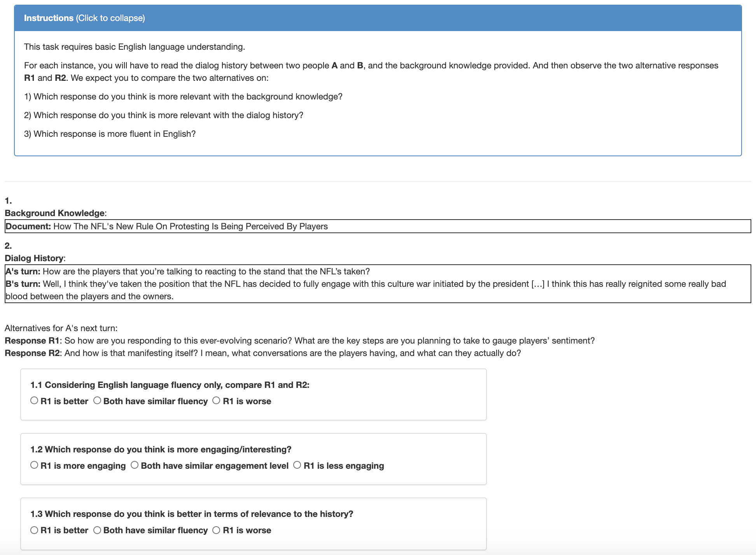This screenshot has width=756, height=555.
Task: Click A's turn line in dialog history
Action: (x=187, y=272)
